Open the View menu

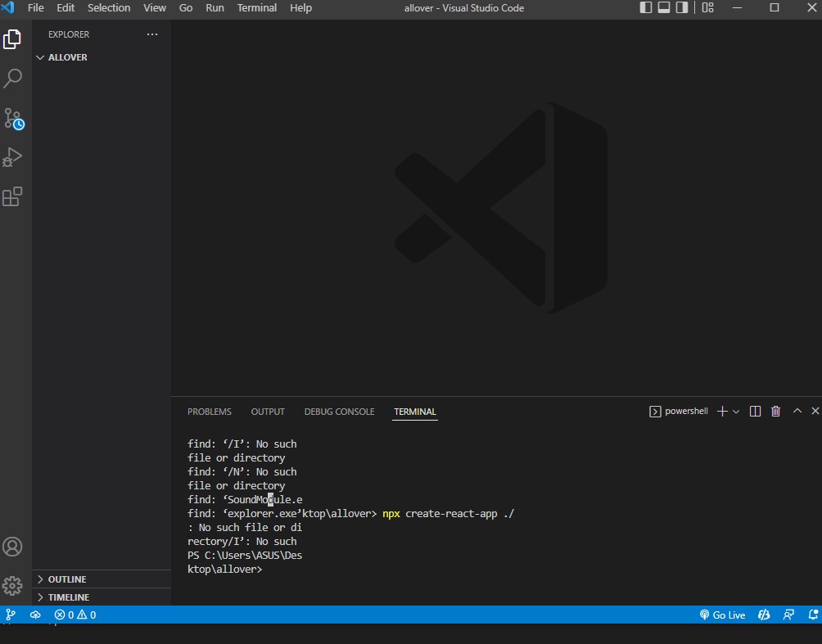(155, 8)
